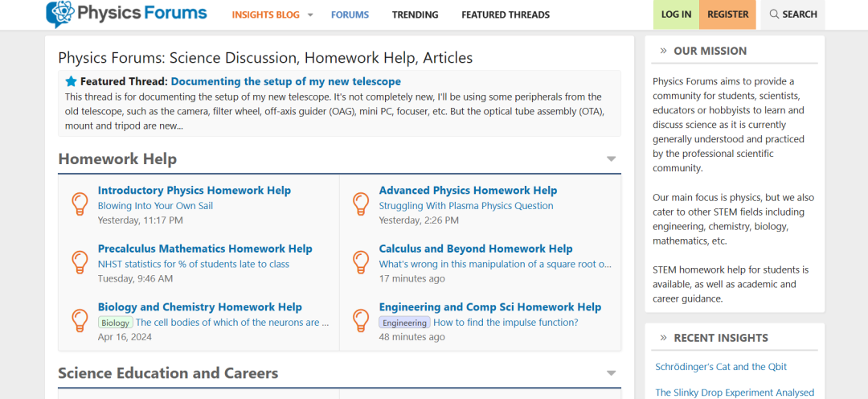The image size is (868, 399).
Task: Toggle the Our Mission sidebar chevron
Action: point(663,51)
